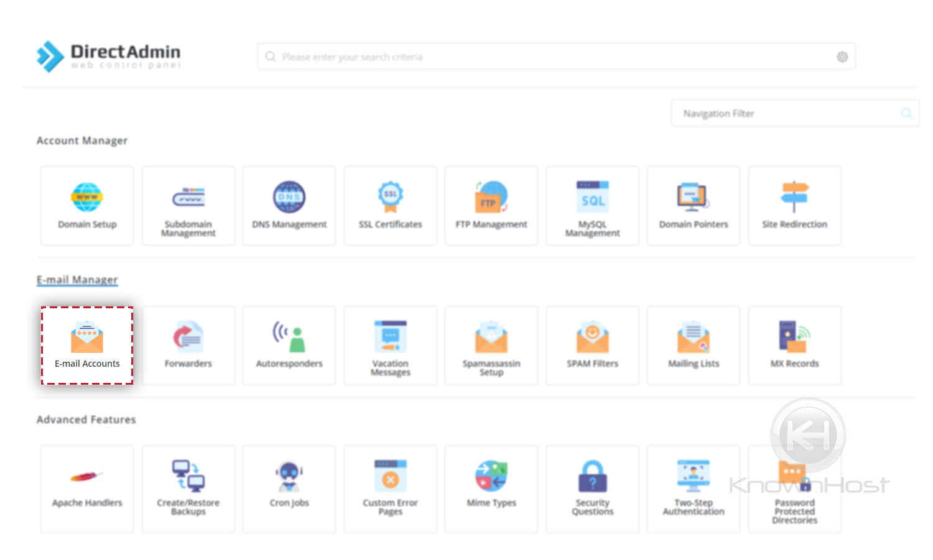Select SSL Certificates

tap(390, 205)
